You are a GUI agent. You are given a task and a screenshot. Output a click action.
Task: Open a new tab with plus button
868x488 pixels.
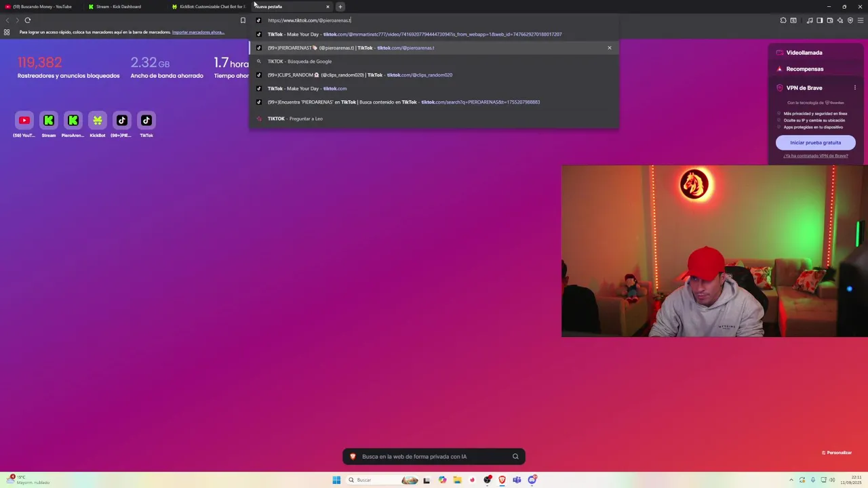pyautogui.click(x=340, y=7)
